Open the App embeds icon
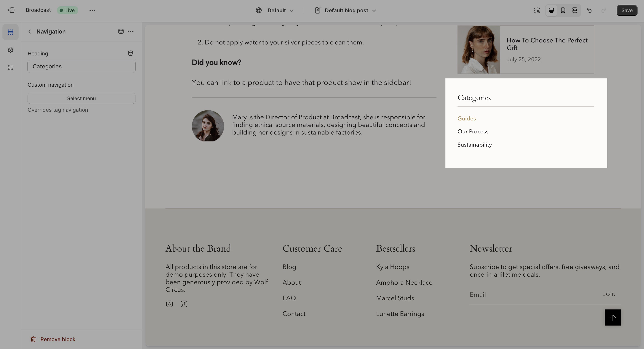The image size is (644, 349). [x=11, y=68]
